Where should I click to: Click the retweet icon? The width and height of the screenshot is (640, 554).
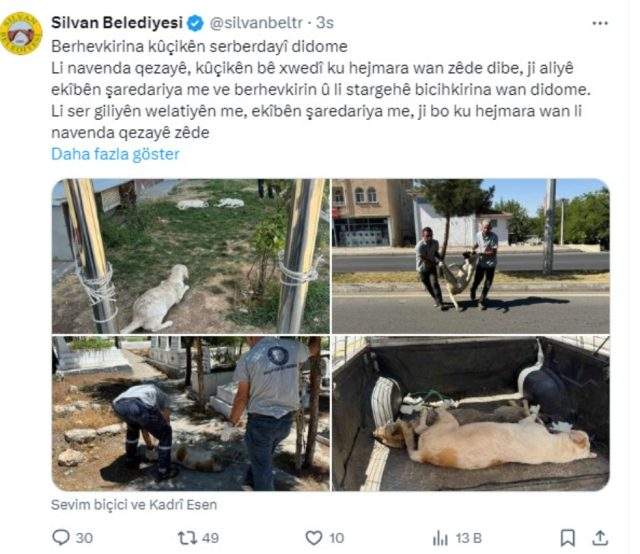(187, 537)
